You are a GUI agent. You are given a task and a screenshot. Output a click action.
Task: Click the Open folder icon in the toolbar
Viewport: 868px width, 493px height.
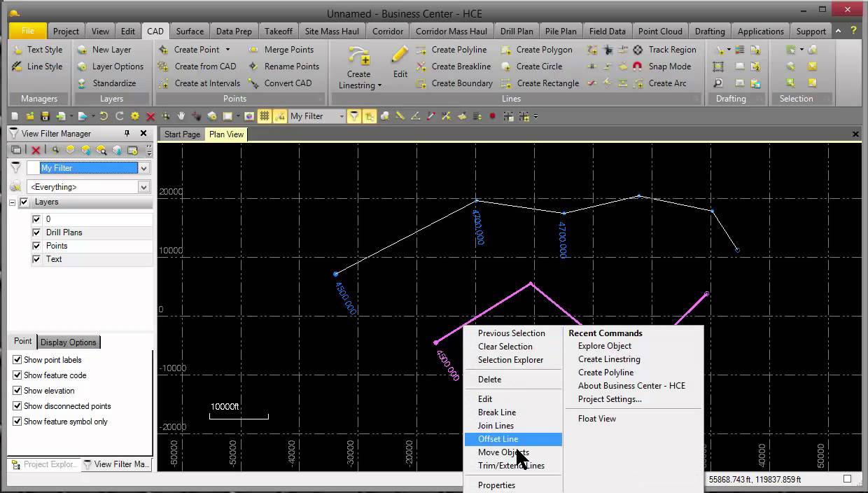coord(30,116)
